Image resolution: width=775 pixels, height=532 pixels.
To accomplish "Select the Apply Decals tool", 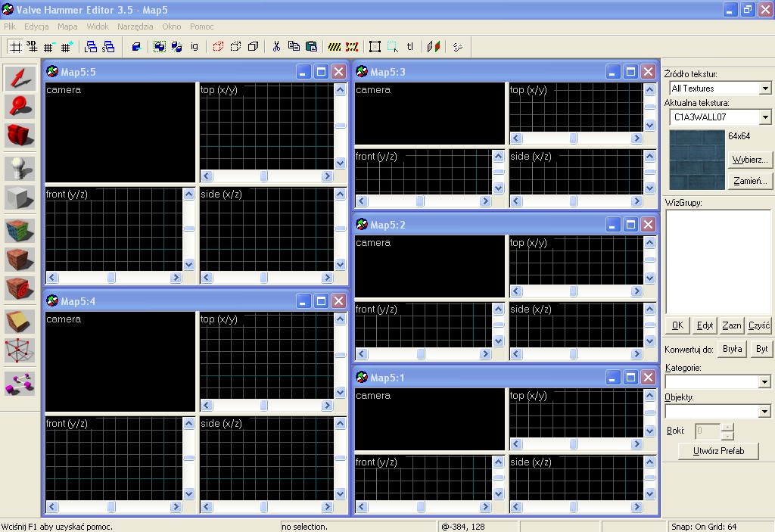I will 20,288.
